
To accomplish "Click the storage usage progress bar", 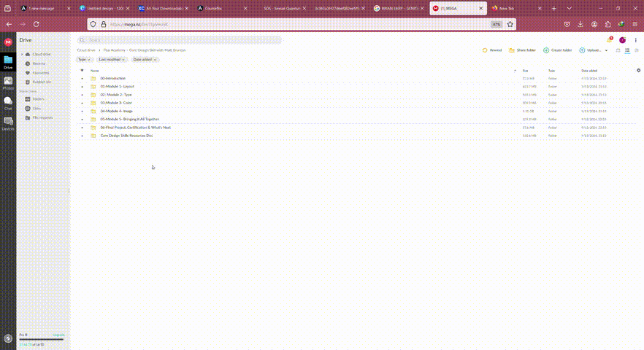I will coord(42,339).
